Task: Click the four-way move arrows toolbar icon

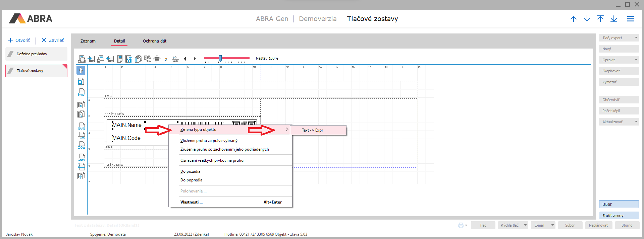Action: point(157,59)
